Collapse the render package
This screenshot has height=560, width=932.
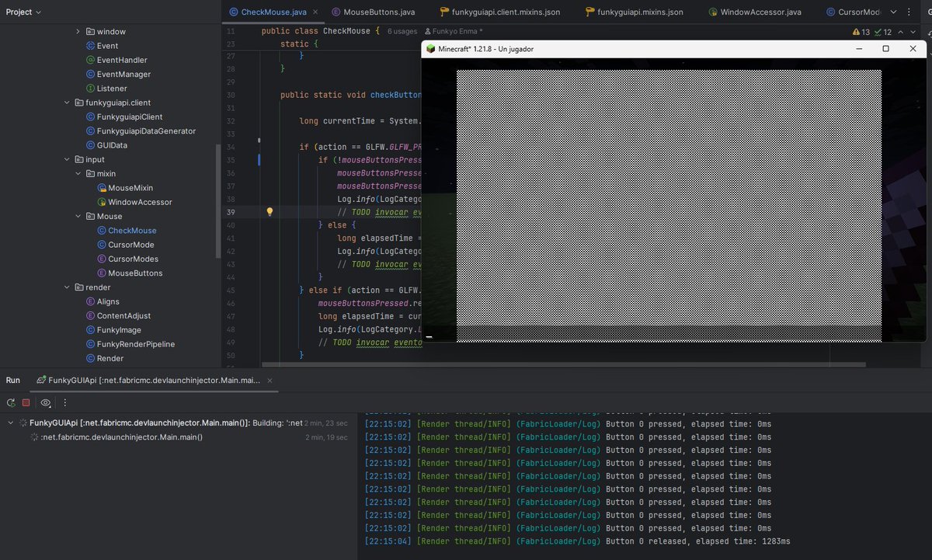(x=67, y=287)
